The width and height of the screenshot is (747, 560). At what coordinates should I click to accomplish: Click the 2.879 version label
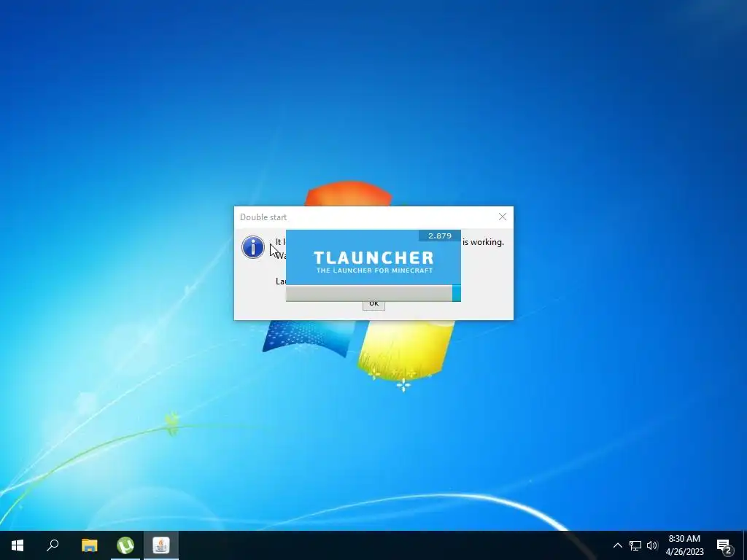tap(440, 236)
